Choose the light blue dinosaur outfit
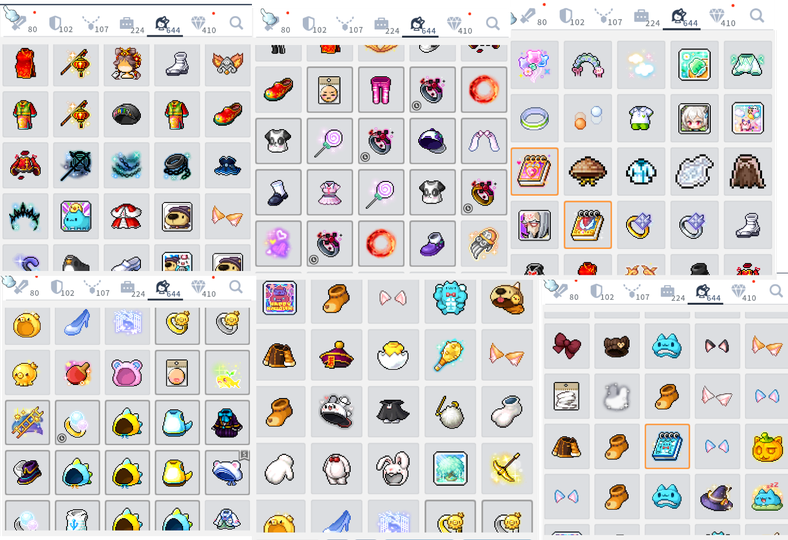 (177, 422)
